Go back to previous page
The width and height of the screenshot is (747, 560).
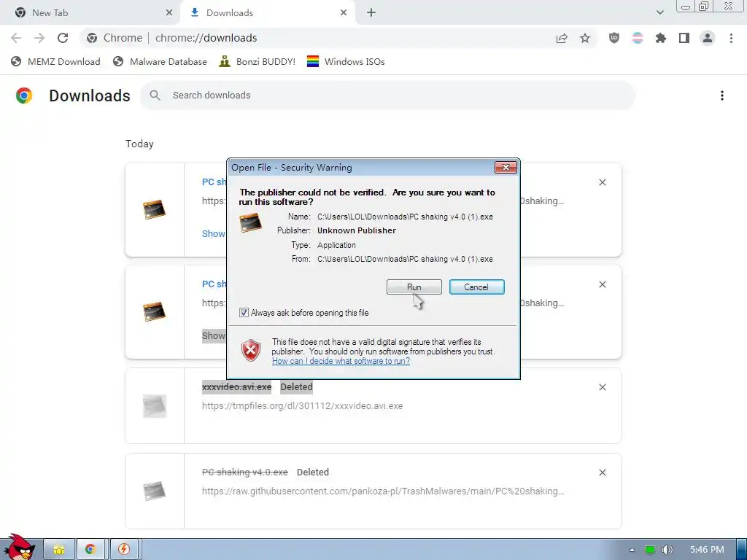[16, 38]
